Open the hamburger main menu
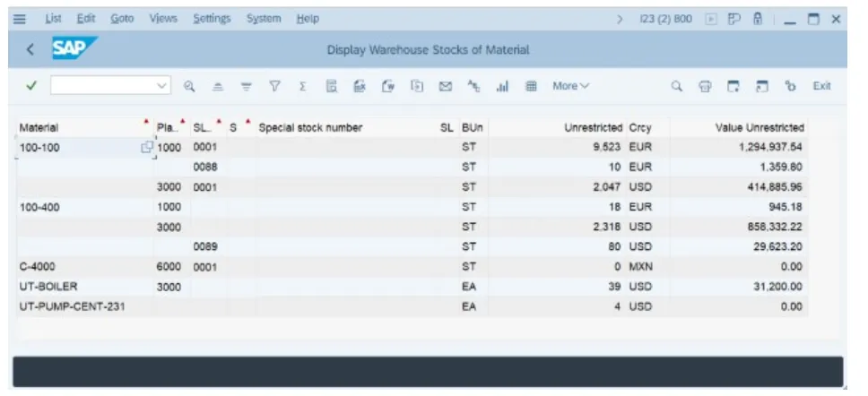 20,19
